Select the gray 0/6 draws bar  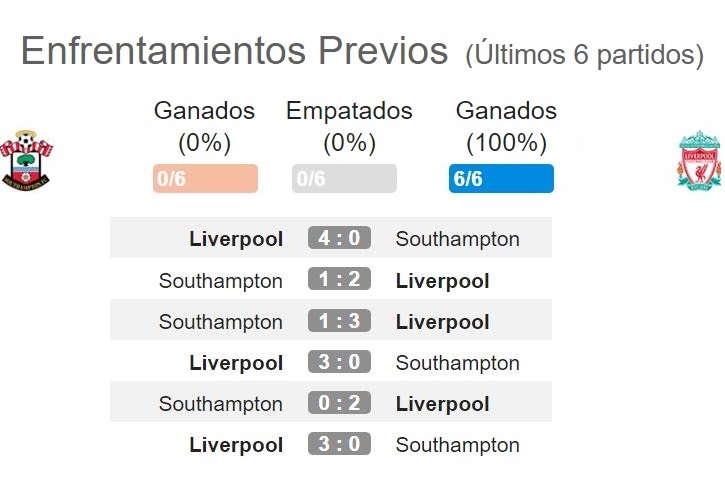pos(344,179)
